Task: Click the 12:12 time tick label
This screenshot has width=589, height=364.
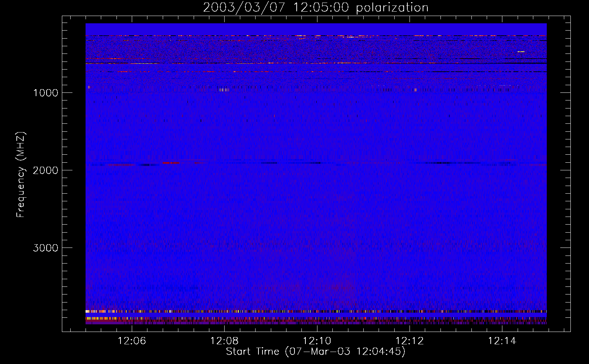Action: (410, 341)
